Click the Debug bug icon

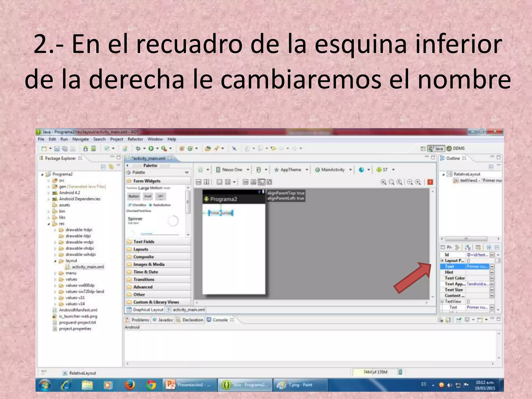point(138,148)
